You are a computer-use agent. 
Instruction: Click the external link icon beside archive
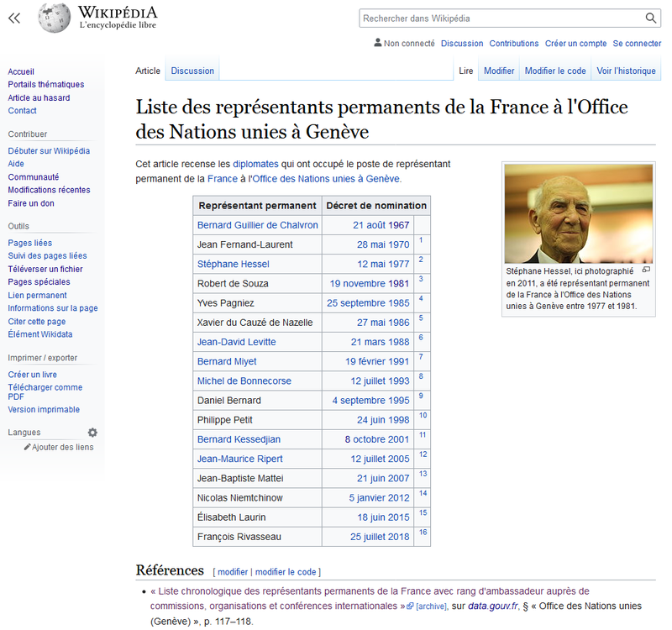[x=410, y=606]
